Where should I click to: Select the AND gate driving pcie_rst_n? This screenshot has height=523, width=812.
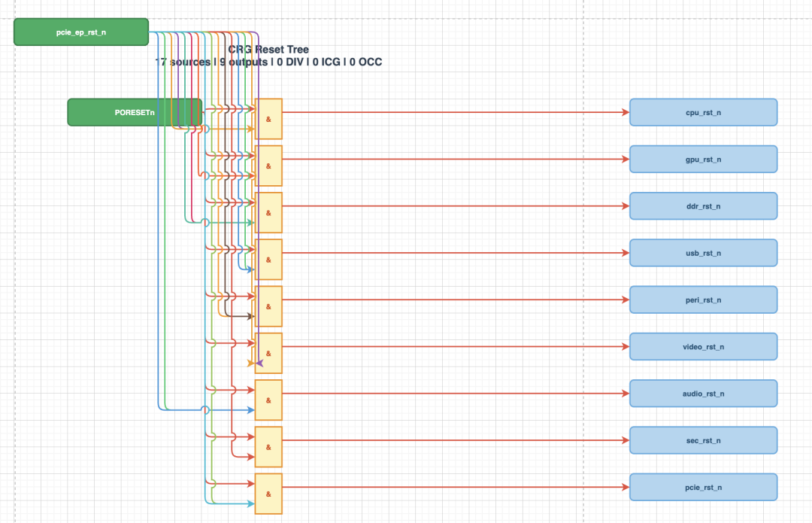click(x=268, y=494)
